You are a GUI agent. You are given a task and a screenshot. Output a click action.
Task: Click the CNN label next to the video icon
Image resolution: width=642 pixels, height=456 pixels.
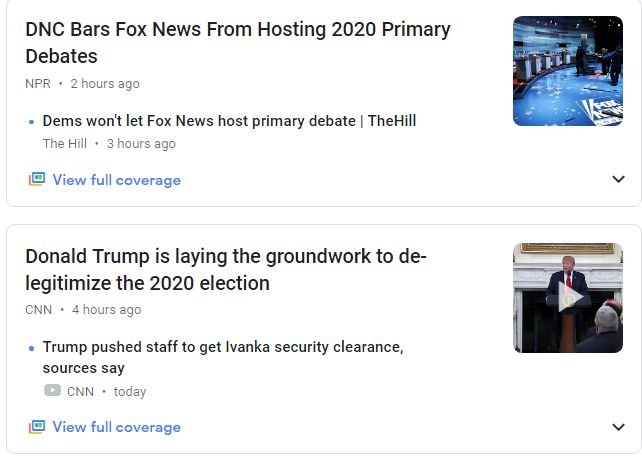pyautogui.click(x=80, y=392)
